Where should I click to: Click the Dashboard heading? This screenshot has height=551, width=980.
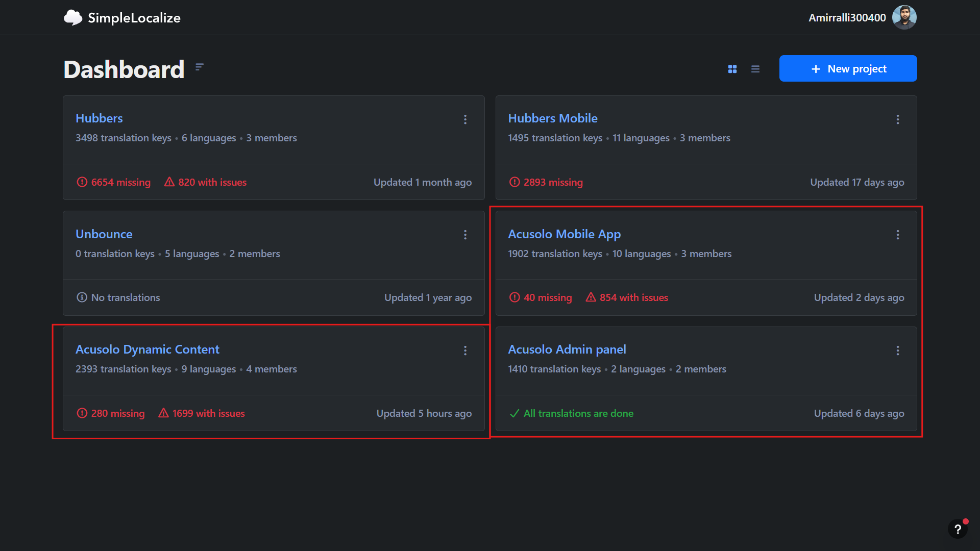pyautogui.click(x=124, y=69)
